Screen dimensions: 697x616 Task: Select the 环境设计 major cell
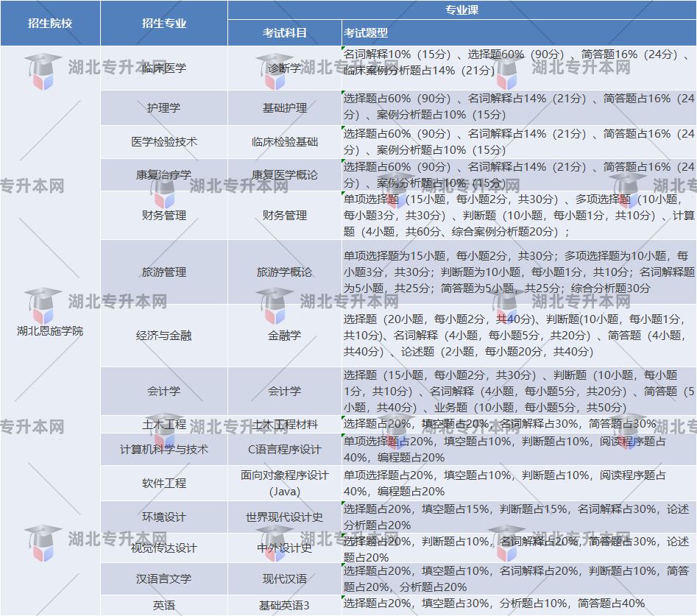[164, 517]
